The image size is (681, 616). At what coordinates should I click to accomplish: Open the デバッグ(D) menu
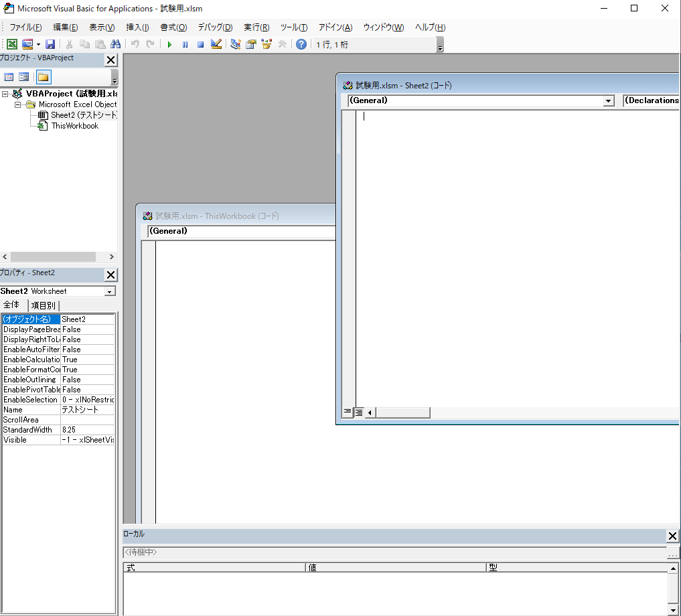coord(216,27)
